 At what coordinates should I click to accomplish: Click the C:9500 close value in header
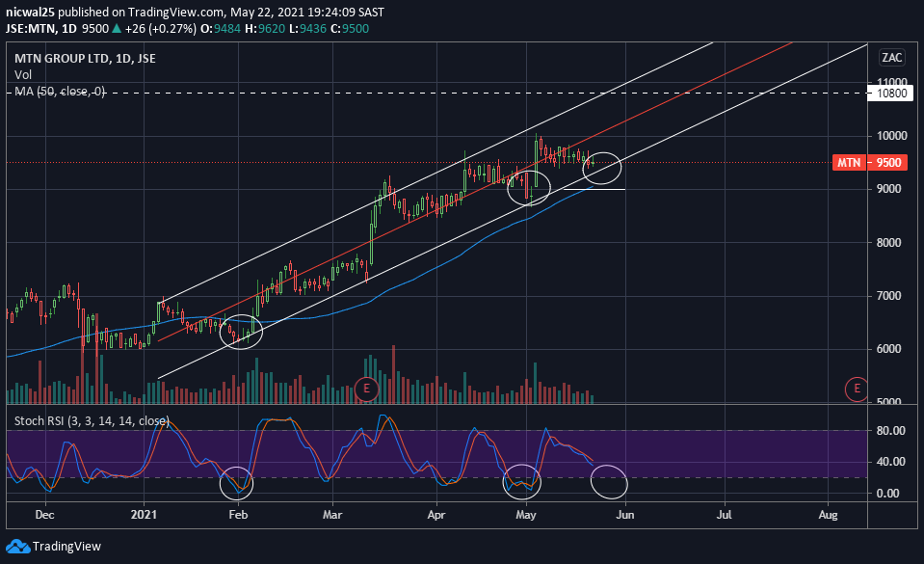[350, 28]
